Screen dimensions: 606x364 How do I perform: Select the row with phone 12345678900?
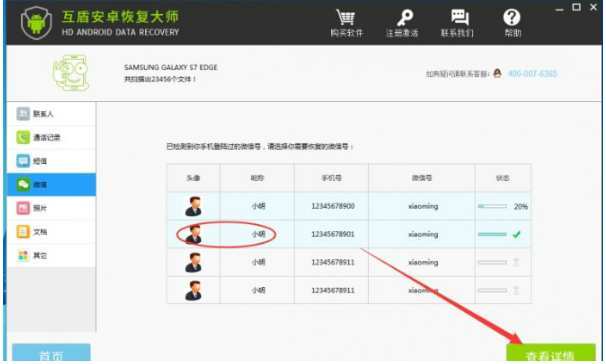coord(349,206)
